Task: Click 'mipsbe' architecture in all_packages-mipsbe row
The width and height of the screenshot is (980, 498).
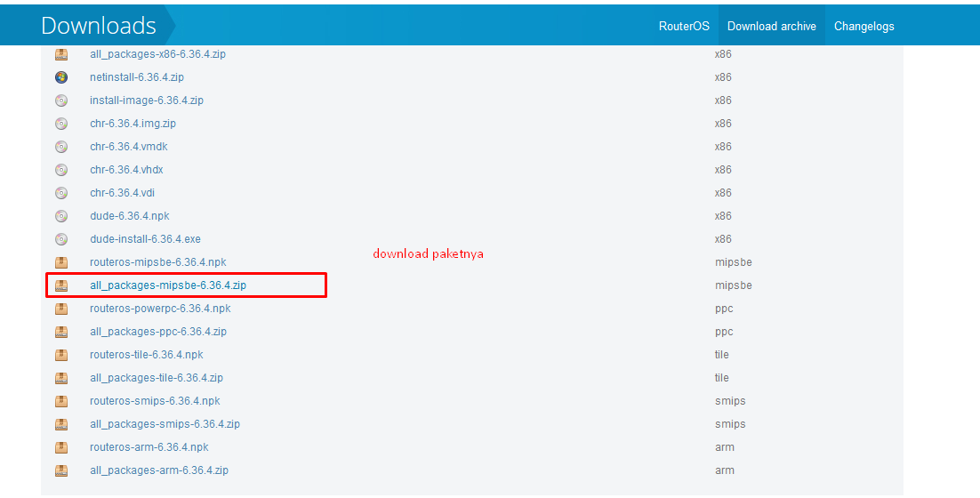Action: pos(733,285)
